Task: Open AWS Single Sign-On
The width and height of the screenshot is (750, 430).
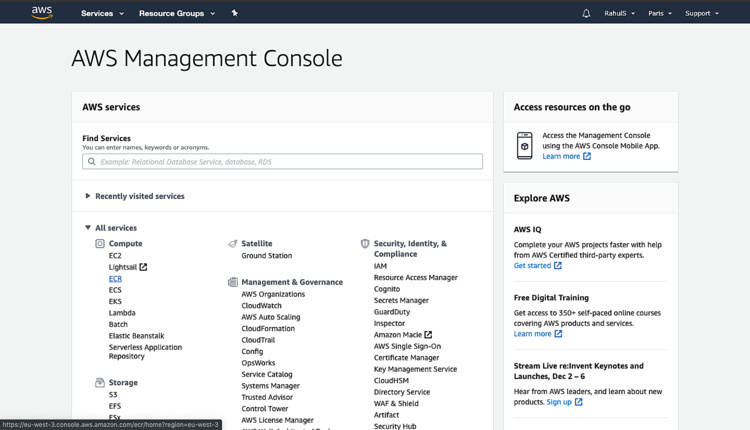Action: point(408,346)
